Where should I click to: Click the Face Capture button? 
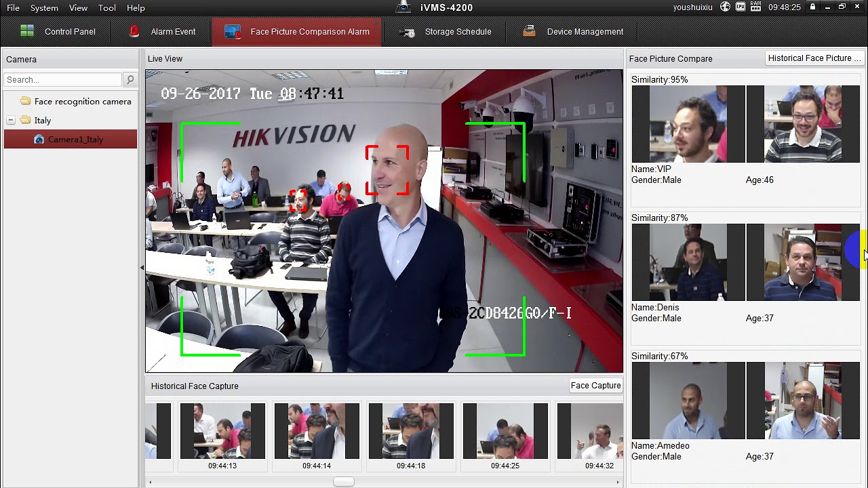coord(596,386)
